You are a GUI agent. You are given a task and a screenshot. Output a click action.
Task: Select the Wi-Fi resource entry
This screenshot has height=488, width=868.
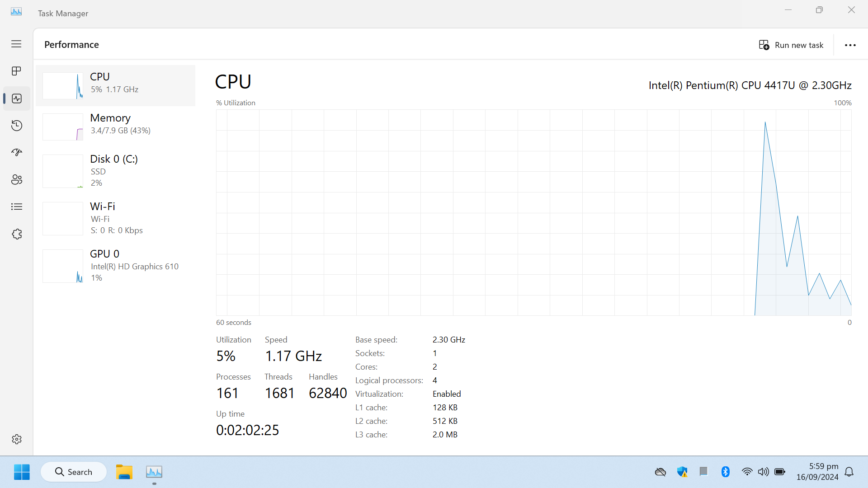pos(116,218)
